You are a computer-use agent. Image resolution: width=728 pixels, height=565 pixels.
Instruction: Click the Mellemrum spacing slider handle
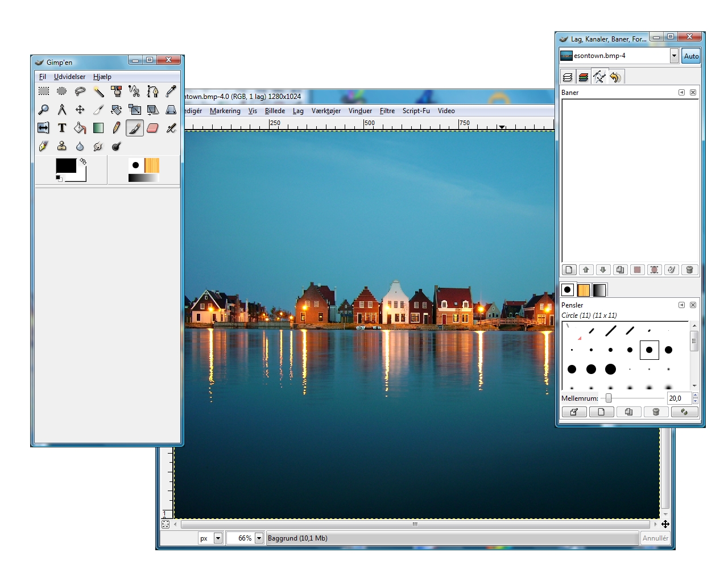pyautogui.click(x=609, y=398)
